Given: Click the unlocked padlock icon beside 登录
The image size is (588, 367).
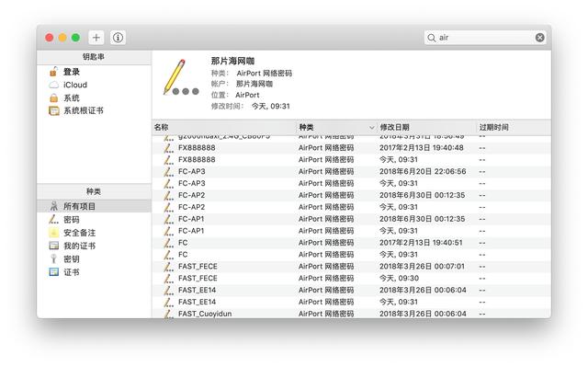Looking at the screenshot, I should pyautogui.click(x=53, y=72).
